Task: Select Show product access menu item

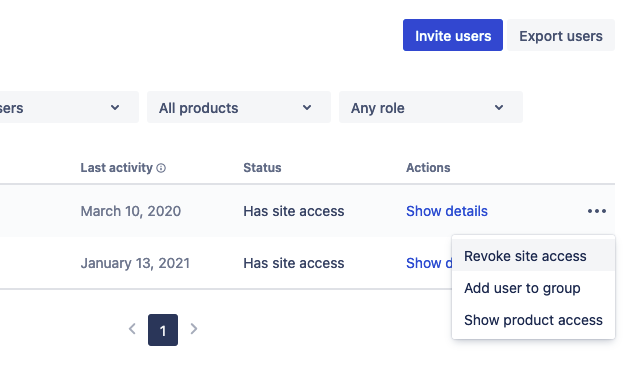Action: coord(534,320)
